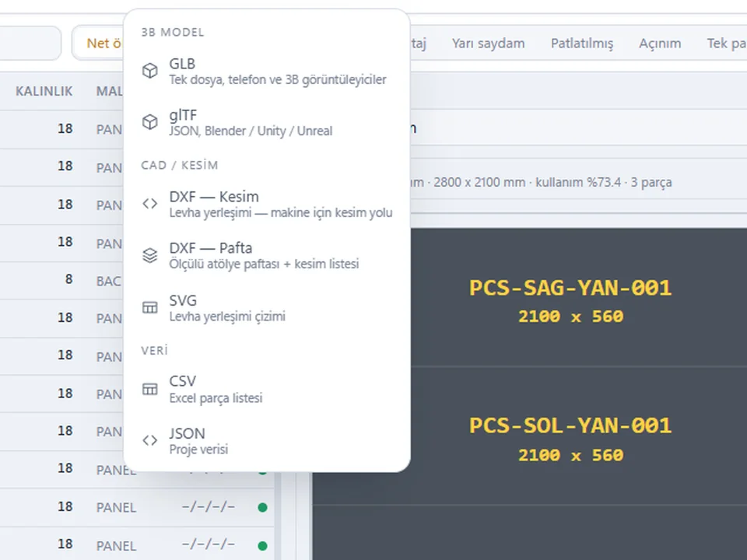Select the Patlatılmış view tab

click(x=582, y=44)
